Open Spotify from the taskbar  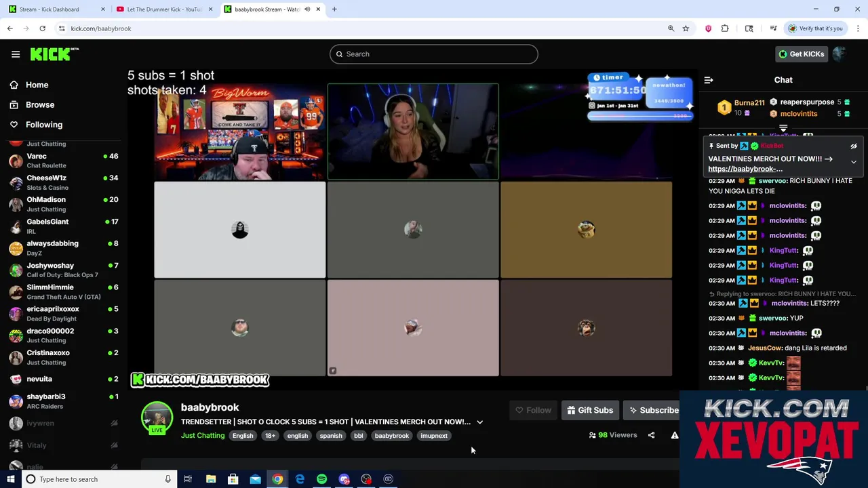coord(322,479)
